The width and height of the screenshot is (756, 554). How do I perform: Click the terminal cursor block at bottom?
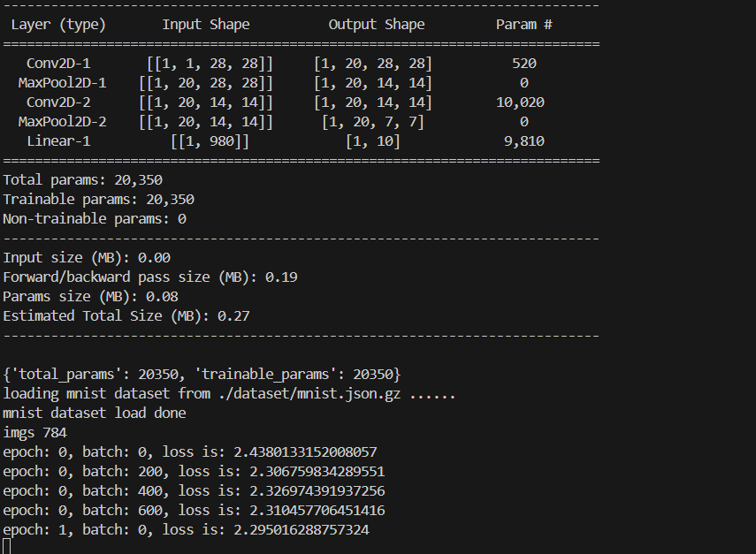pos(6,547)
